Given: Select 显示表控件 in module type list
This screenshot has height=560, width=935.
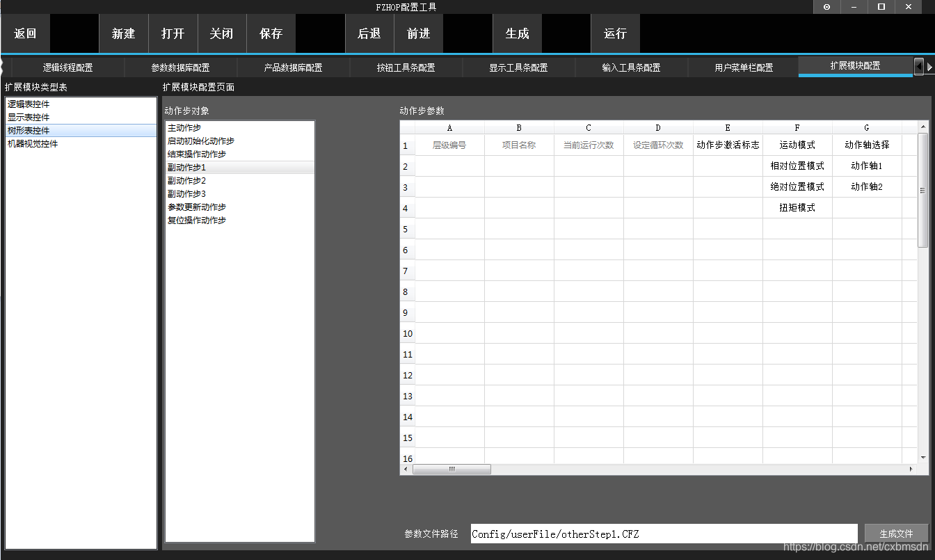Looking at the screenshot, I should [x=80, y=117].
